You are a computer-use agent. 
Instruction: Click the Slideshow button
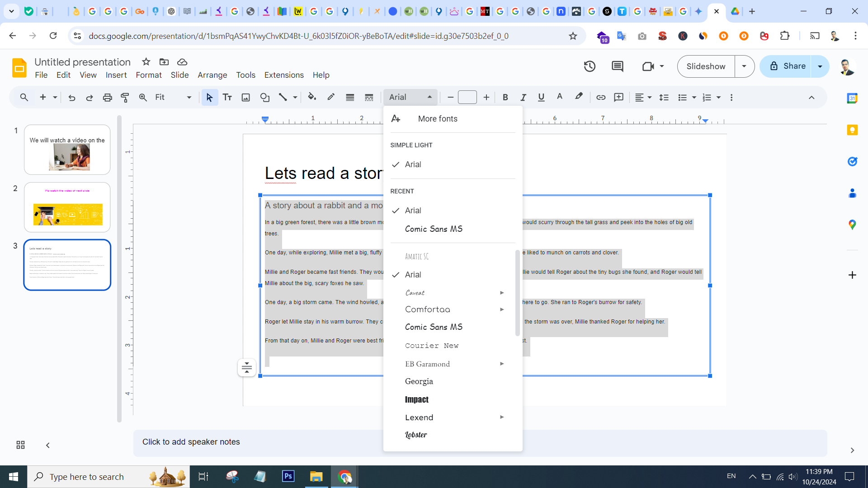click(706, 66)
